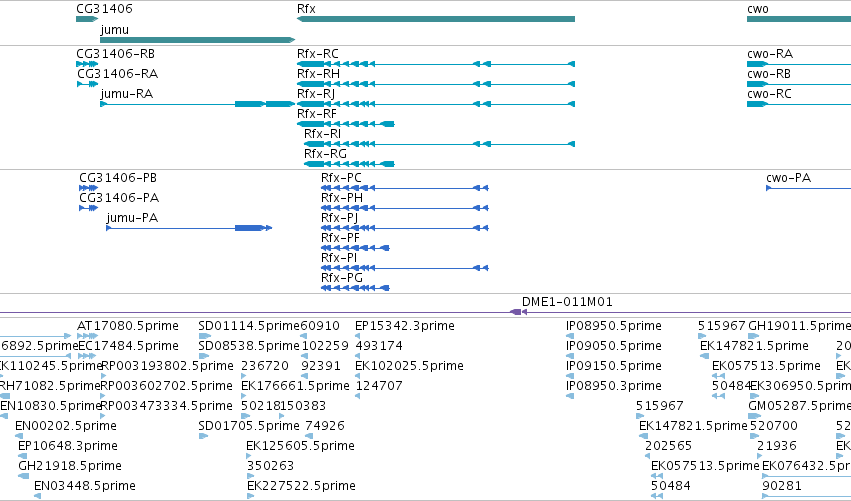Select the CG31406 gene label
This screenshot has height=501, width=851.
[x=104, y=9]
